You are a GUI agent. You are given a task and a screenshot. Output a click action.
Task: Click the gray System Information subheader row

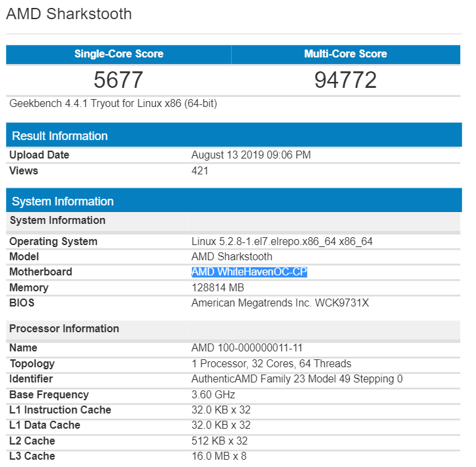[233, 221]
